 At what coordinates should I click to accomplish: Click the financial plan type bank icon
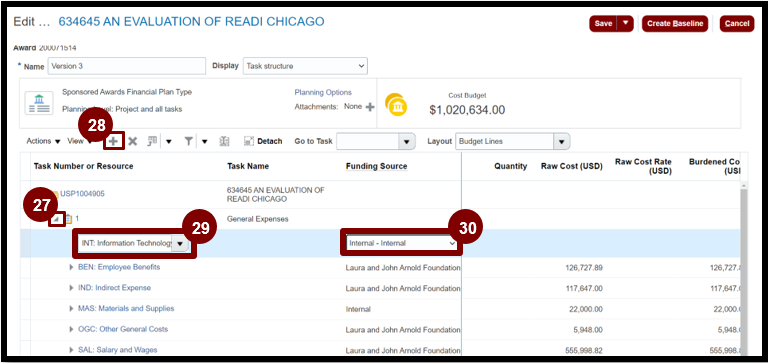pyautogui.click(x=39, y=103)
